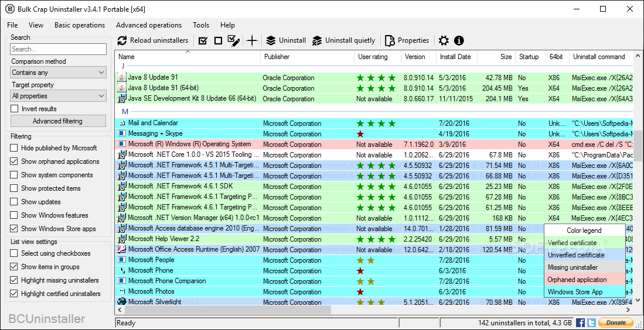Toggle Show protected items checkbox

(x=14, y=188)
